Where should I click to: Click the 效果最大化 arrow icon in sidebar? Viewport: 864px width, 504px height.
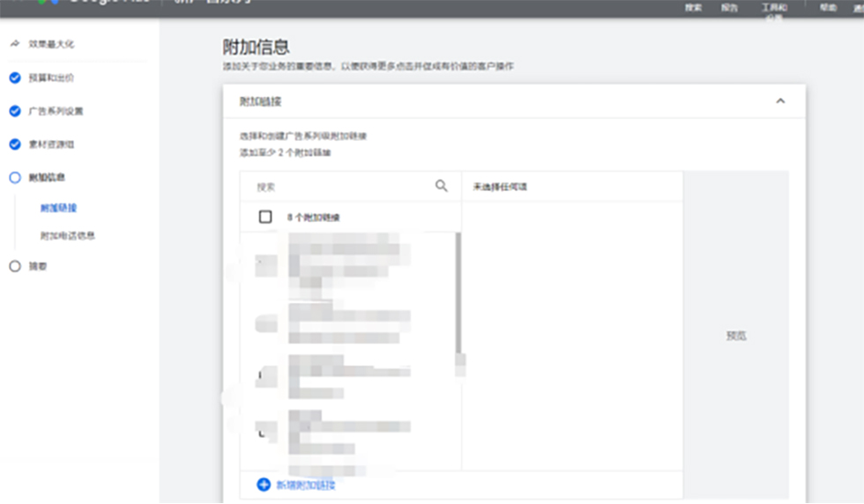click(14, 43)
